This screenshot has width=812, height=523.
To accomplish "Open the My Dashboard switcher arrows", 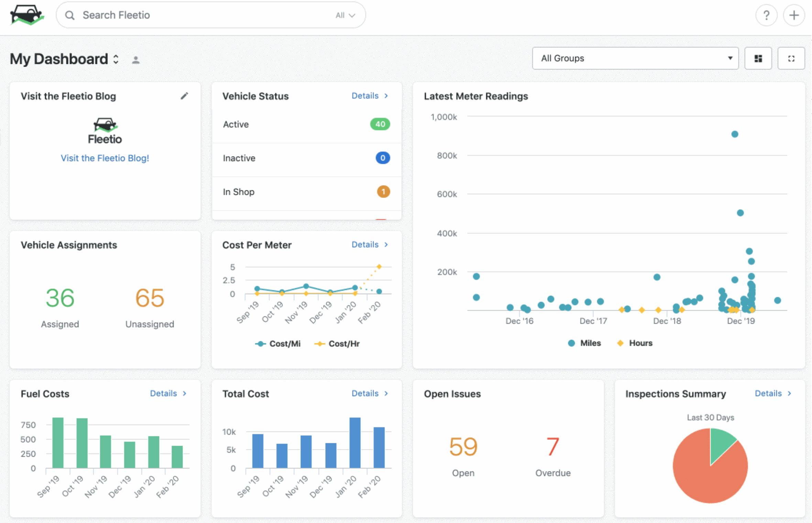I will click(116, 59).
